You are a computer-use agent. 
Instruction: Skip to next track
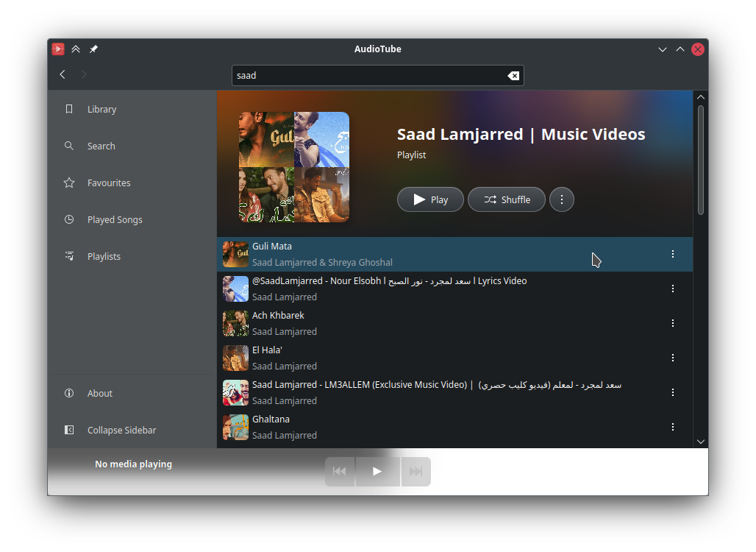coord(416,472)
